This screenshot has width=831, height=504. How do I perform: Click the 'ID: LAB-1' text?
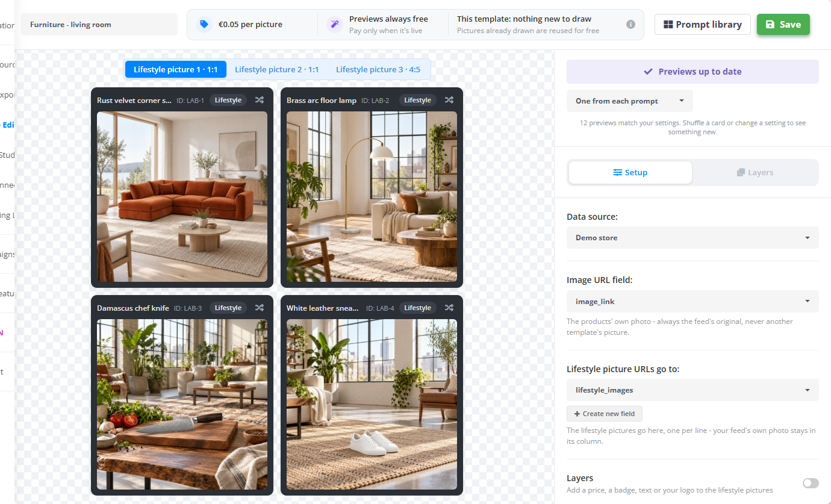[190, 101]
